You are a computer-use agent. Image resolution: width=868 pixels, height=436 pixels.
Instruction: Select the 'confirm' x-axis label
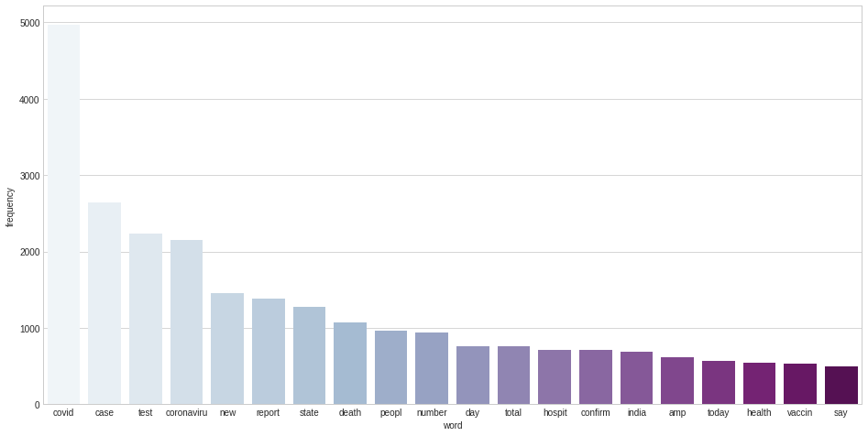click(596, 413)
